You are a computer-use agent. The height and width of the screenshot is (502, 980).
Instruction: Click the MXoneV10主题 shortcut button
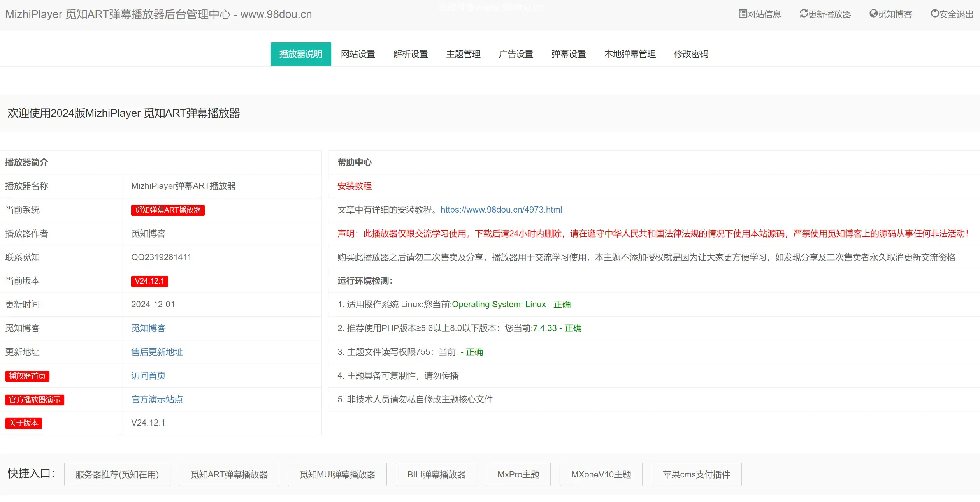[601, 474]
